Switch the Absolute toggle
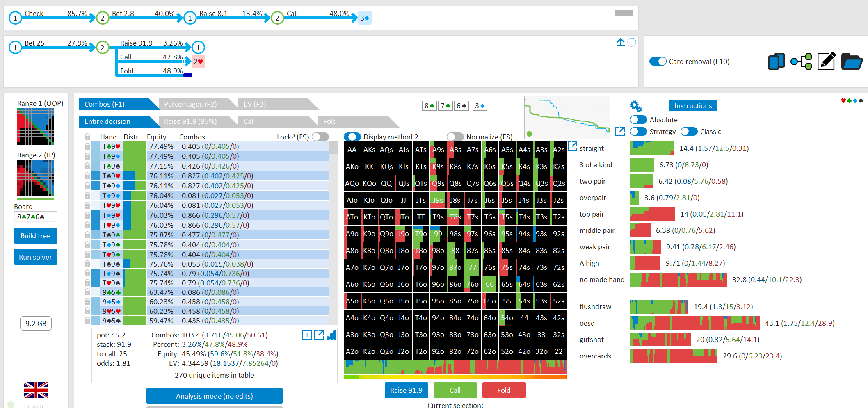This screenshot has width=868, height=408. (639, 120)
